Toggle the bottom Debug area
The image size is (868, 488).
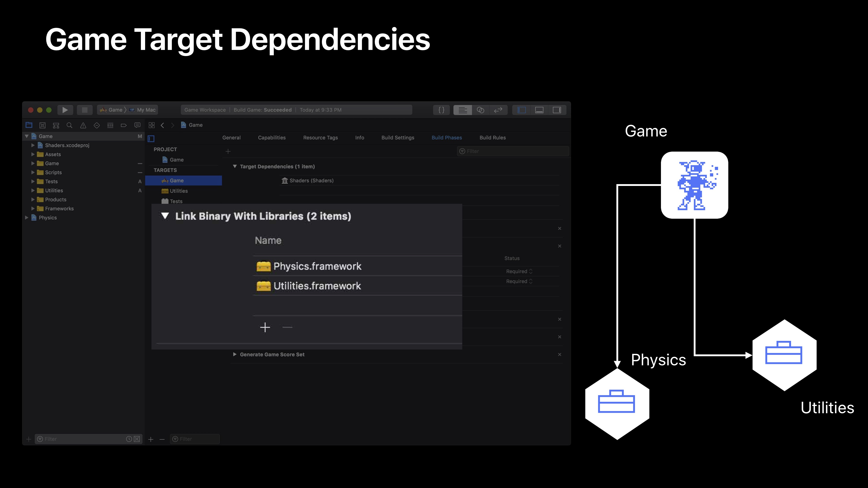539,110
